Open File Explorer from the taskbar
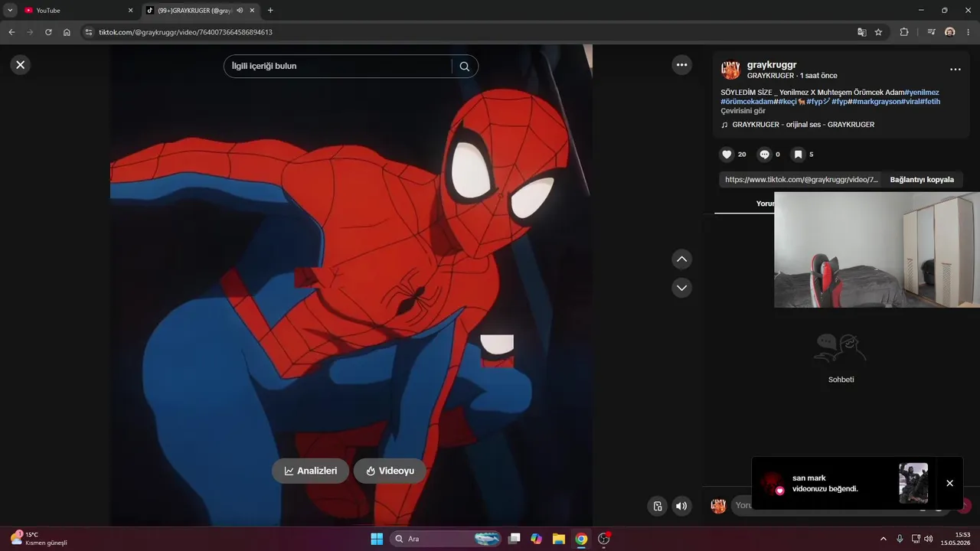Viewport: 980px width, 551px height. [559, 539]
